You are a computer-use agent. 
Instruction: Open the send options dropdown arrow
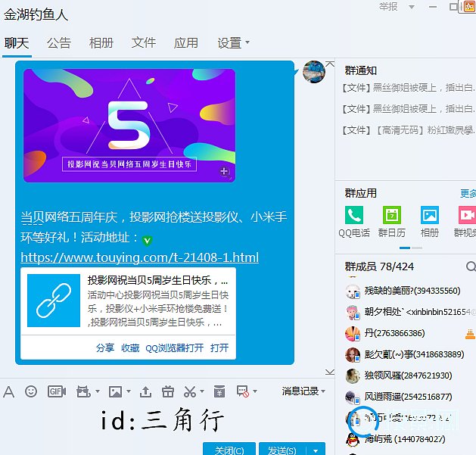pos(316,450)
